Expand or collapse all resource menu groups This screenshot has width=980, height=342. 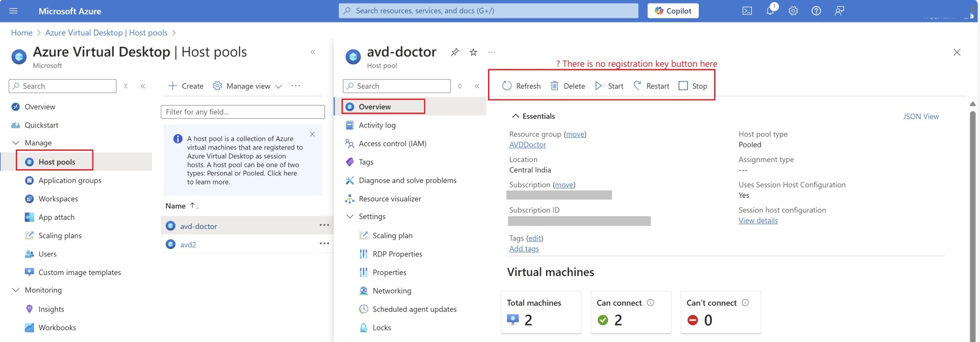coord(460,86)
